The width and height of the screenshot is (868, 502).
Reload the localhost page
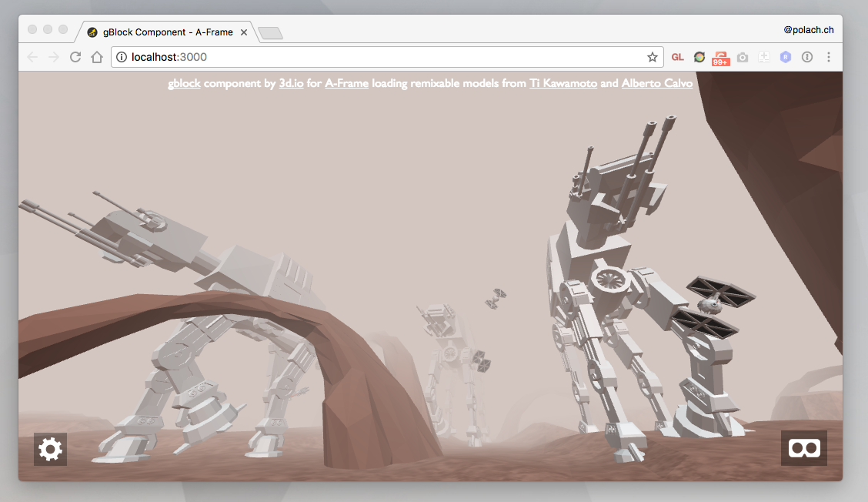75,57
